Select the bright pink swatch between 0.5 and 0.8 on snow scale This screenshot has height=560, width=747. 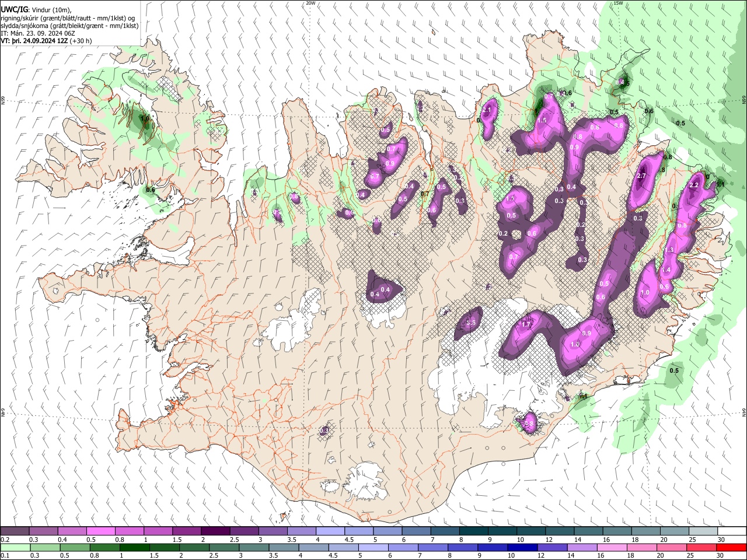tap(101, 531)
